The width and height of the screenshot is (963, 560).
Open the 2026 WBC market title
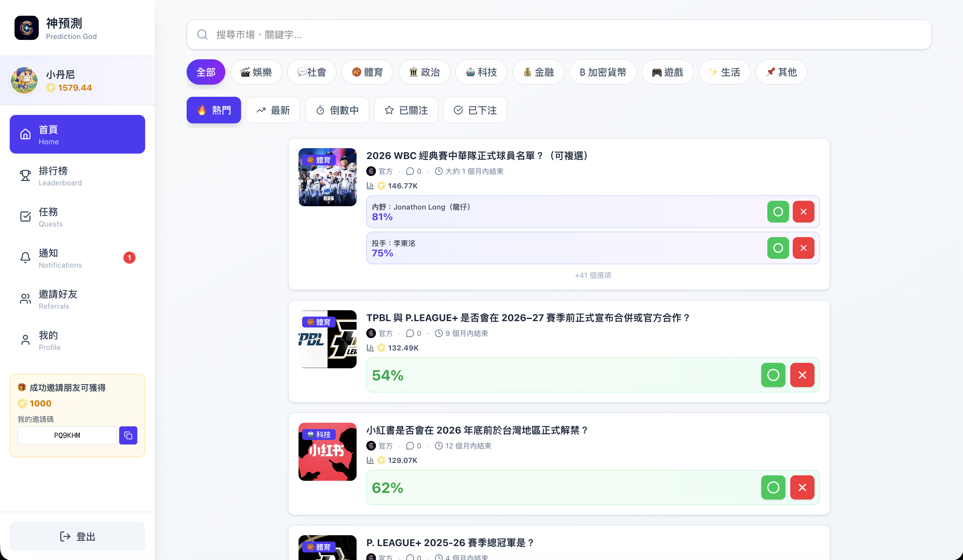pyautogui.click(x=477, y=156)
